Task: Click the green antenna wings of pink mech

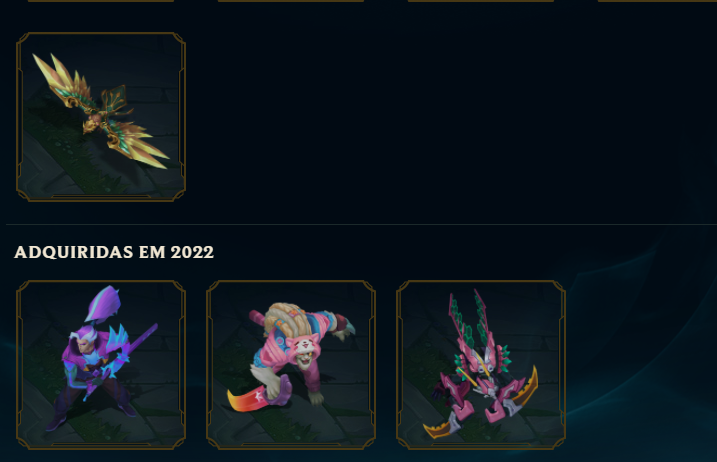Action: pos(471,320)
